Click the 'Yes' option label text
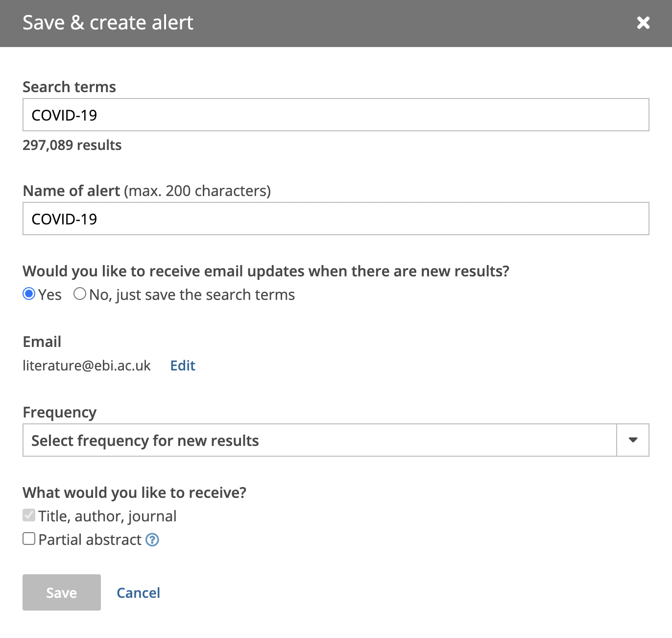Image resolution: width=672 pixels, height=638 pixels. pyautogui.click(x=50, y=295)
